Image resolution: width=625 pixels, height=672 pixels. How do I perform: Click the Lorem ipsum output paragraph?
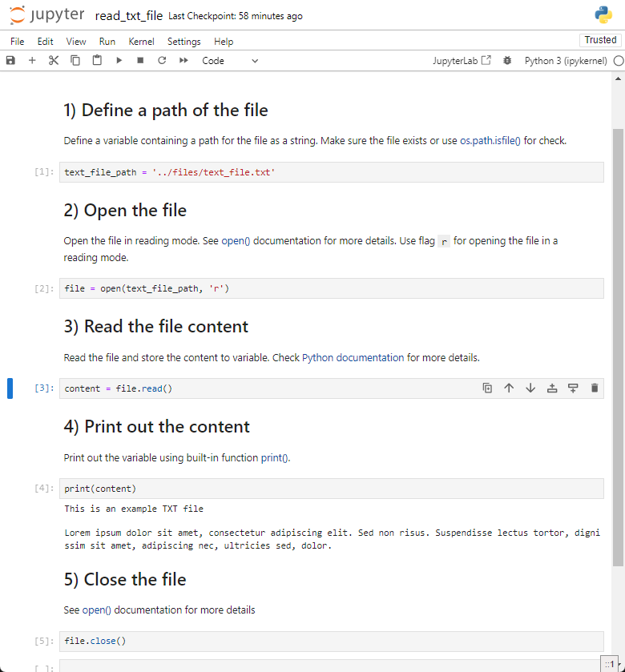coord(333,539)
